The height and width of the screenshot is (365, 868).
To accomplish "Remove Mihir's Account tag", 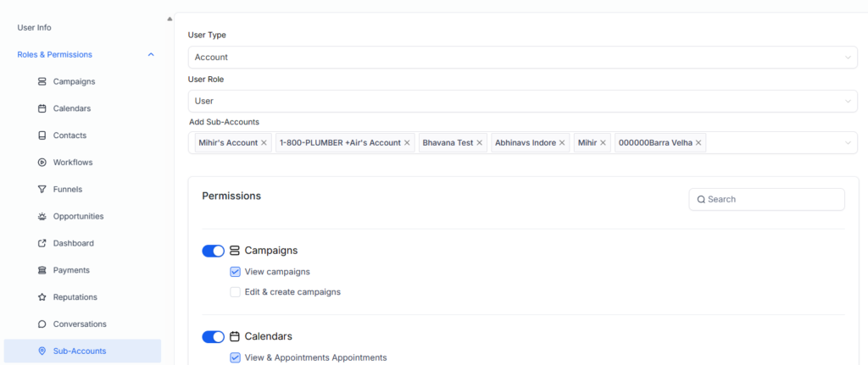I will click(x=264, y=143).
